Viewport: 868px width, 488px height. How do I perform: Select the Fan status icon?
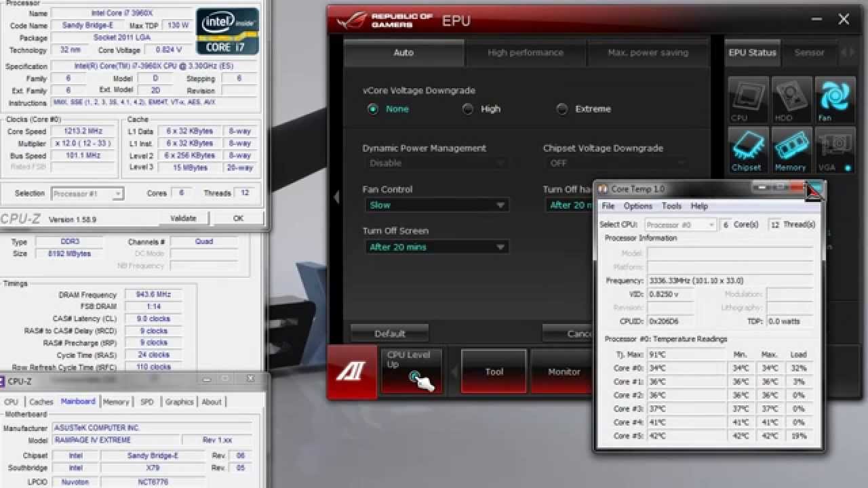coord(835,100)
